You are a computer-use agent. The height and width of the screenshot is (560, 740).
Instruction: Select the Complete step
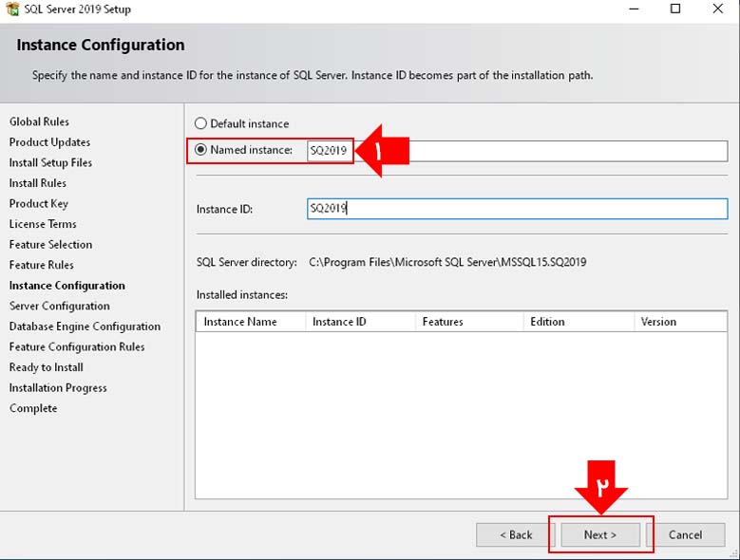click(x=33, y=408)
